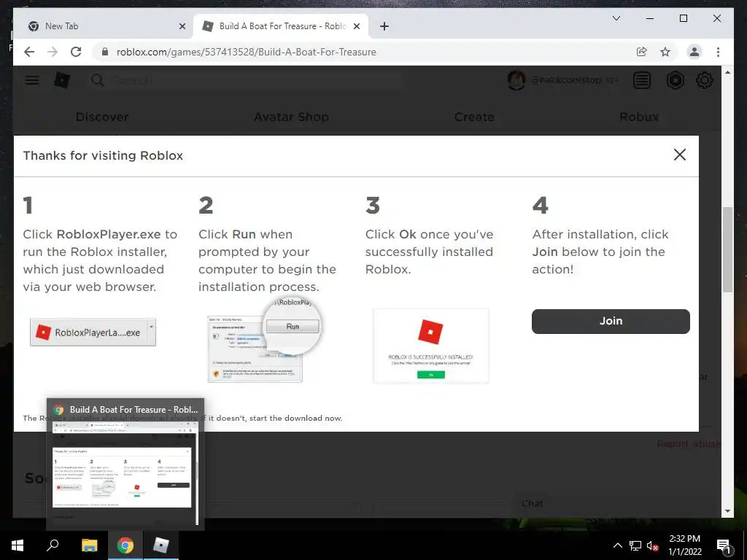Click the Join button
747x560 pixels.
pos(611,321)
